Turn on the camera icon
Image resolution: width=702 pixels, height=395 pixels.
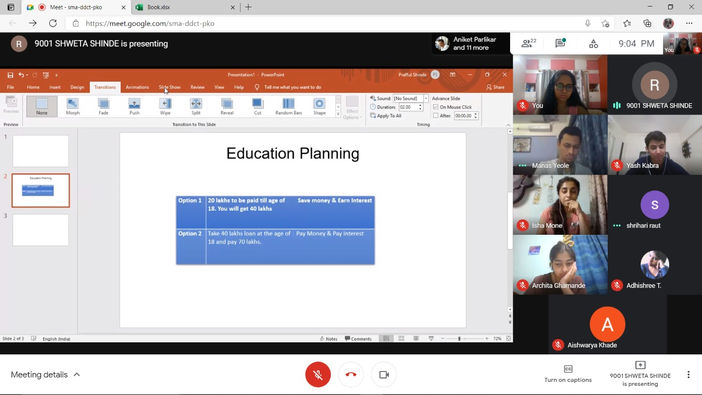click(384, 374)
